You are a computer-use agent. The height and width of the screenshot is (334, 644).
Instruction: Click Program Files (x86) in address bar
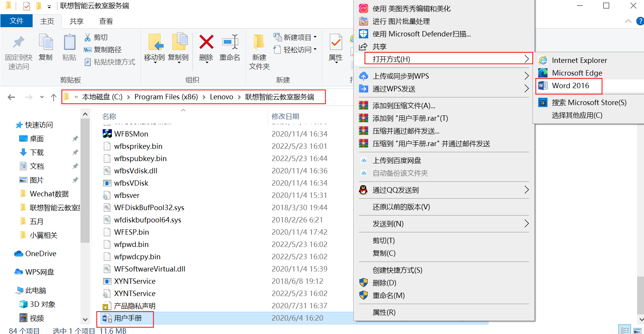(166, 97)
